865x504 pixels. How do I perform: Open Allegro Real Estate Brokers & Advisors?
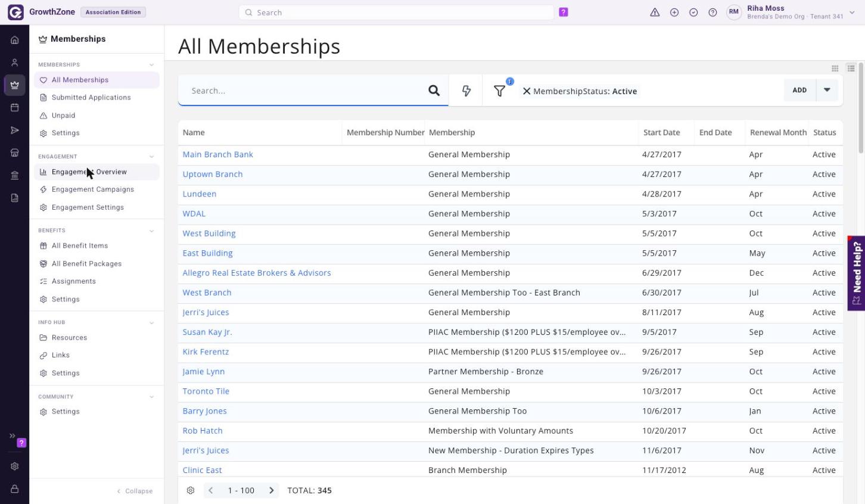pyautogui.click(x=256, y=273)
